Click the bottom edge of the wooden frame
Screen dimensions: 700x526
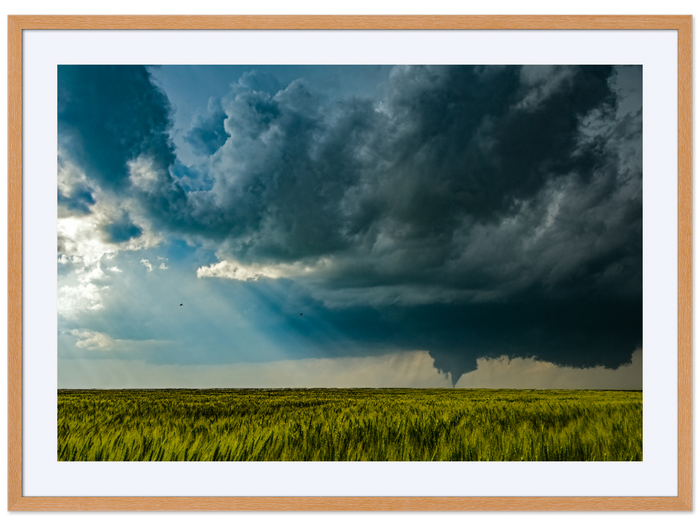click(350, 503)
